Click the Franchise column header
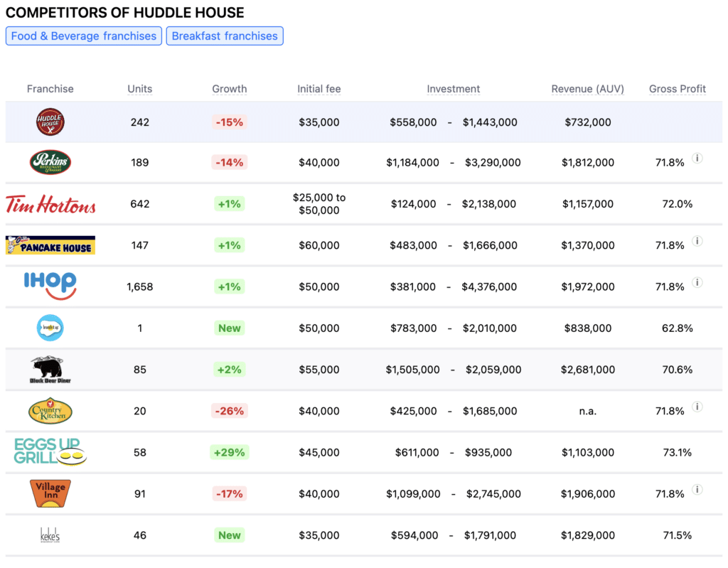This screenshot has width=728, height=568. pos(50,89)
